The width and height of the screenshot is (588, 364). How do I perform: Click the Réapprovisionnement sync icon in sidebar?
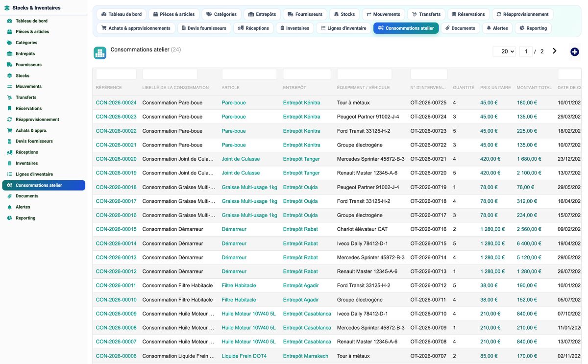pyautogui.click(x=9, y=120)
